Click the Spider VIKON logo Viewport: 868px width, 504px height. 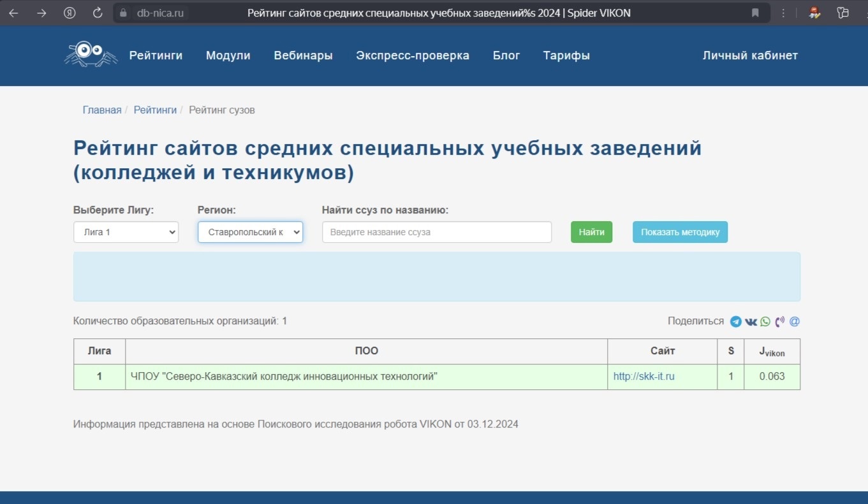tap(91, 55)
